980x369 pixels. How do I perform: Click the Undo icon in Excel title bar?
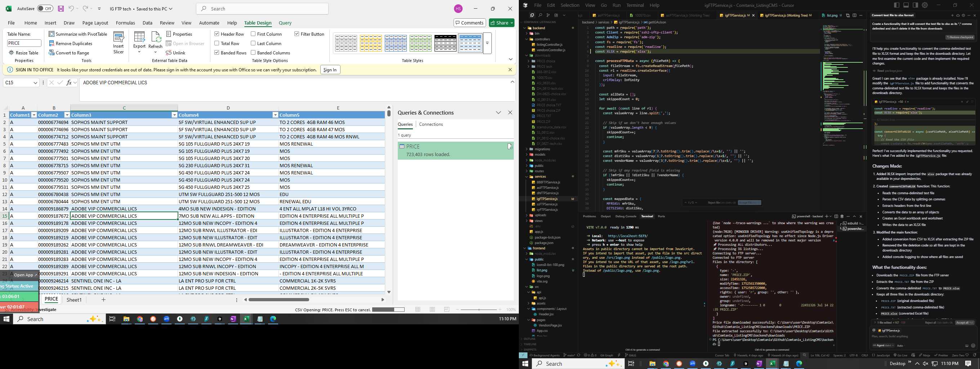[x=71, y=9]
